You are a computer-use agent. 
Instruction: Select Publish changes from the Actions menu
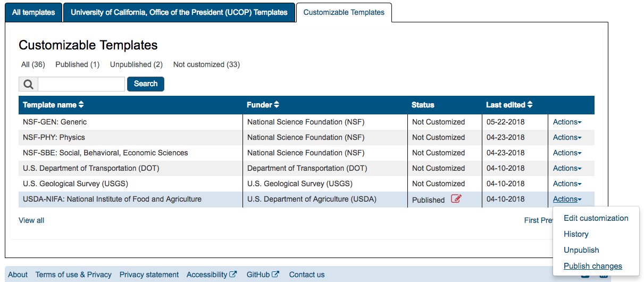click(592, 266)
